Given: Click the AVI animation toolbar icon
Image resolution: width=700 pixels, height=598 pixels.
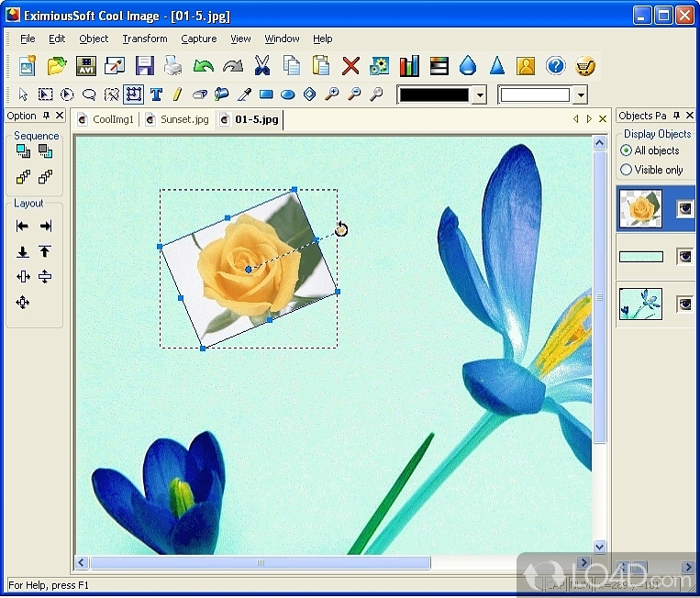Looking at the screenshot, I should (x=86, y=66).
